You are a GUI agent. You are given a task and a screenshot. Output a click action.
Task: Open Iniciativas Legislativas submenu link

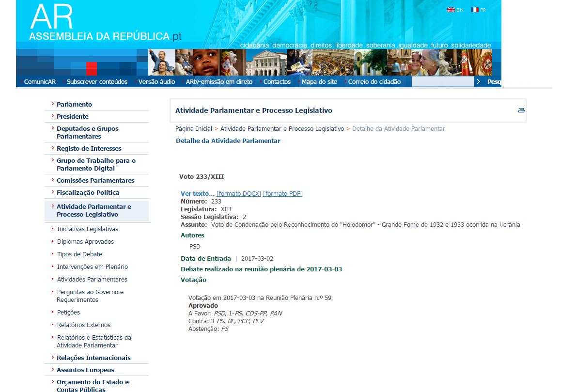pos(88,229)
